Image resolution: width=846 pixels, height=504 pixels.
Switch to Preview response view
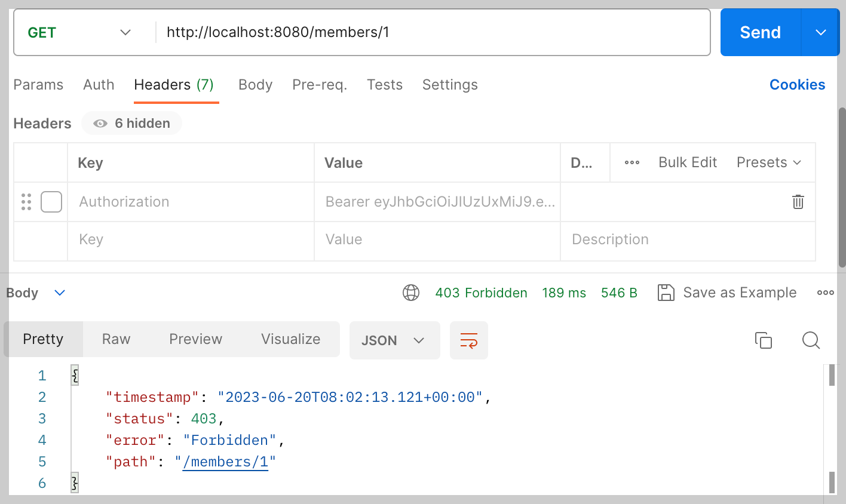pos(195,339)
